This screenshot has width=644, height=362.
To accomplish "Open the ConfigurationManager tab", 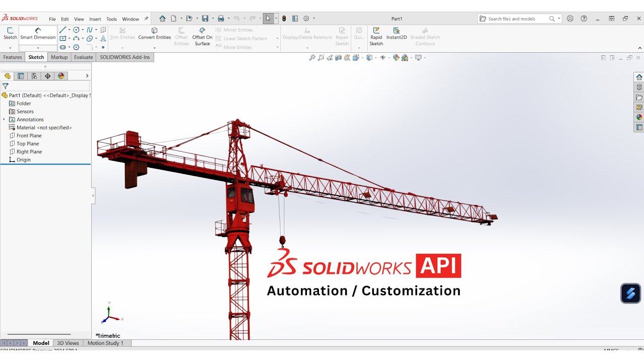I will tap(34, 76).
